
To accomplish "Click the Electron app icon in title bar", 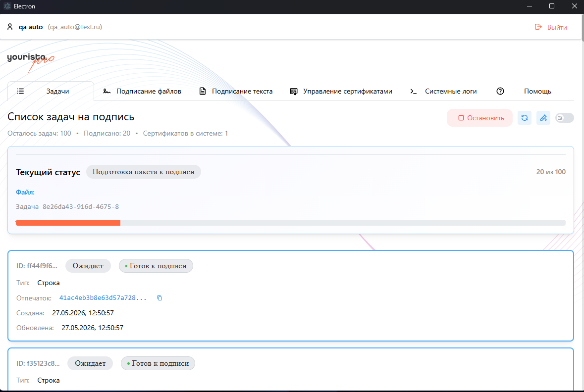I will pyautogui.click(x=7, y=6).
